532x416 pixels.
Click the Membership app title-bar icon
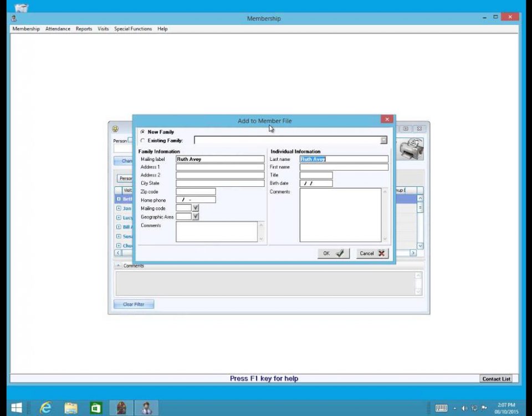point(14,19)
